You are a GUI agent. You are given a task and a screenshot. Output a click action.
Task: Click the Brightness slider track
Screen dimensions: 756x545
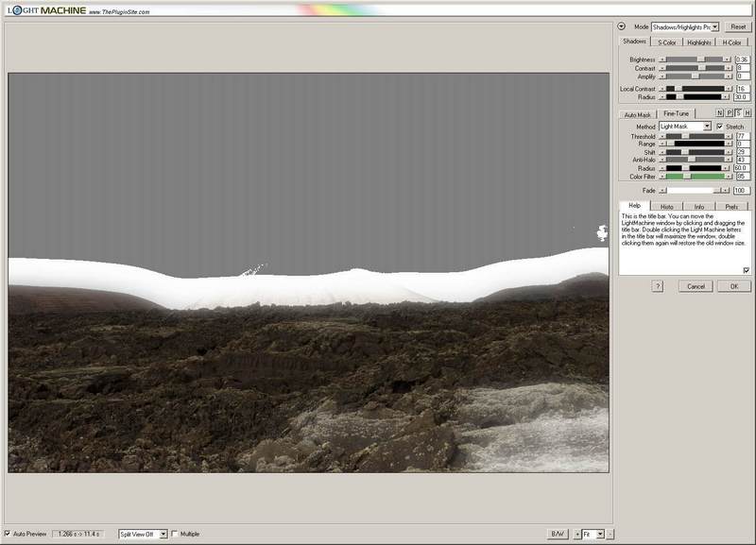click(695, 60)
